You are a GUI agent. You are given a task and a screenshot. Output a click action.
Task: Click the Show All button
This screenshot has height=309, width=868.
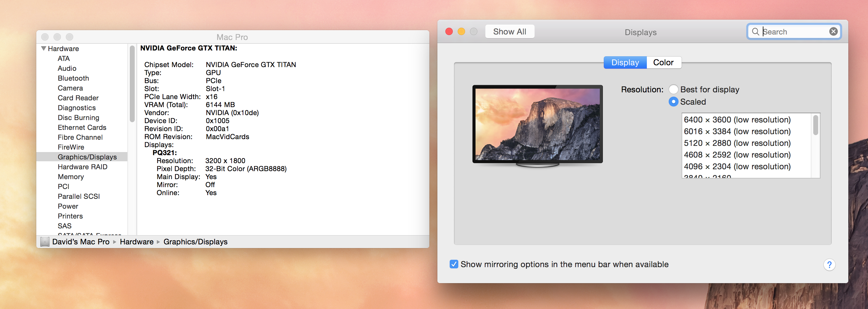pos(509,32)
